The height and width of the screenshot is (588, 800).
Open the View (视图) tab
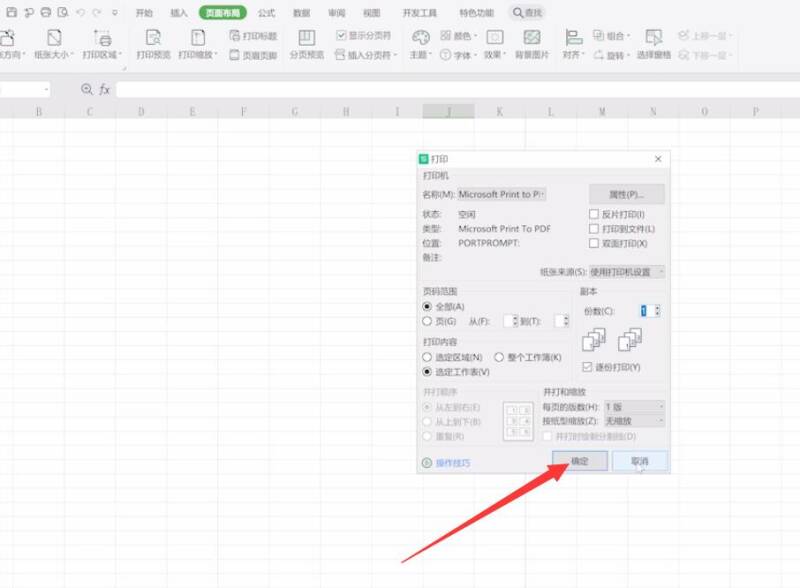[371, 13]
